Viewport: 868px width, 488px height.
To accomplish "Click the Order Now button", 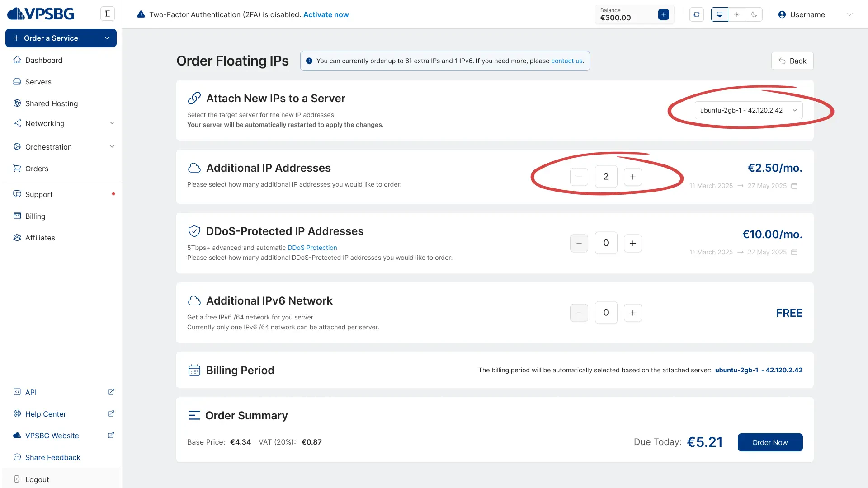I will click(770, 442).
